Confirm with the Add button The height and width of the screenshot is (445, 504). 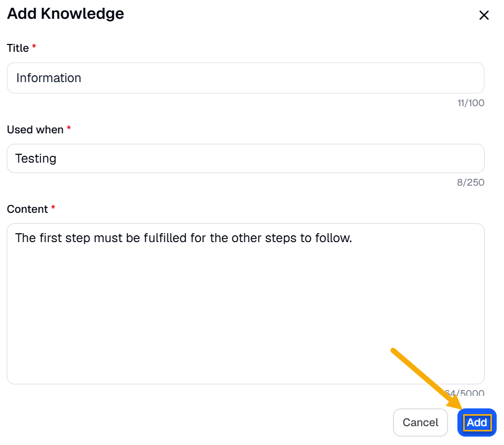[x=477, y=422]
